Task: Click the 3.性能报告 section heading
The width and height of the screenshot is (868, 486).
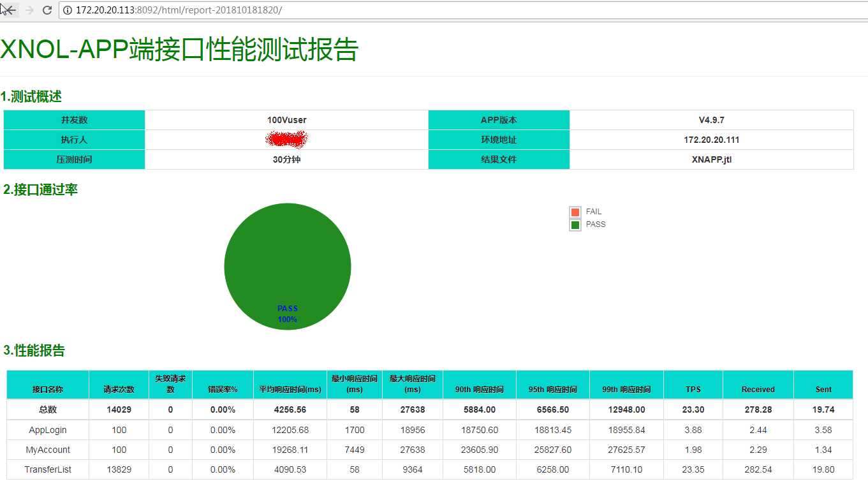Action: [x=34, y=350]
